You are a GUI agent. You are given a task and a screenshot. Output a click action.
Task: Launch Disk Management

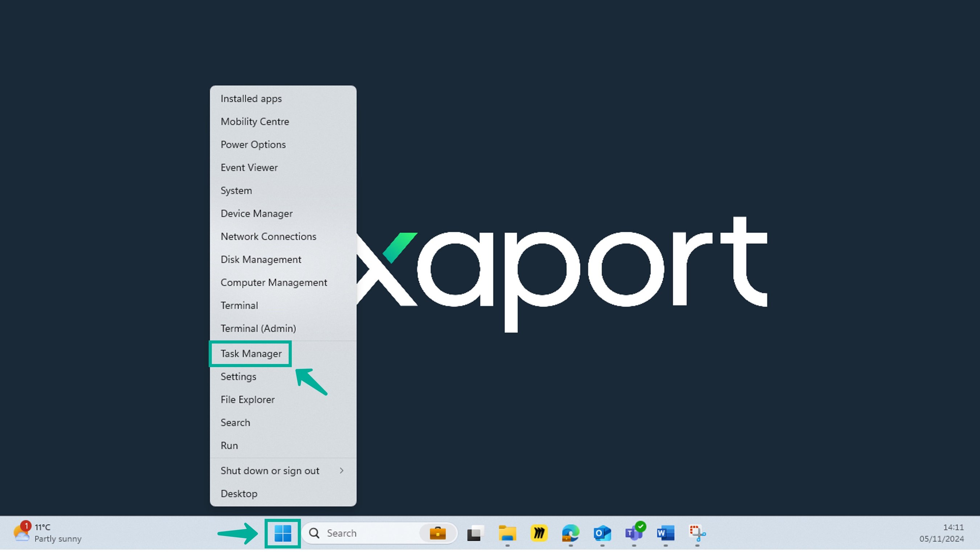(x=260, y=259)
